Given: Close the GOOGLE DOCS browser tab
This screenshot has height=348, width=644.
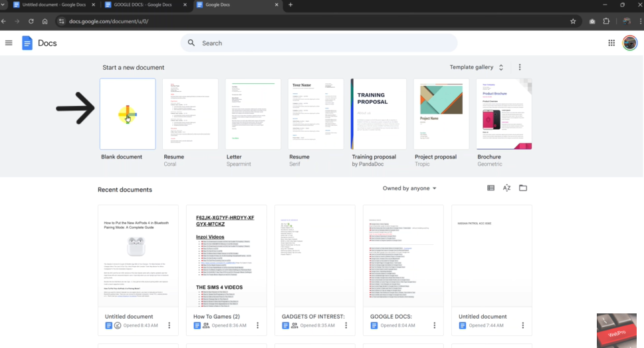Looking at the screenshot, I should click(185, 5).
